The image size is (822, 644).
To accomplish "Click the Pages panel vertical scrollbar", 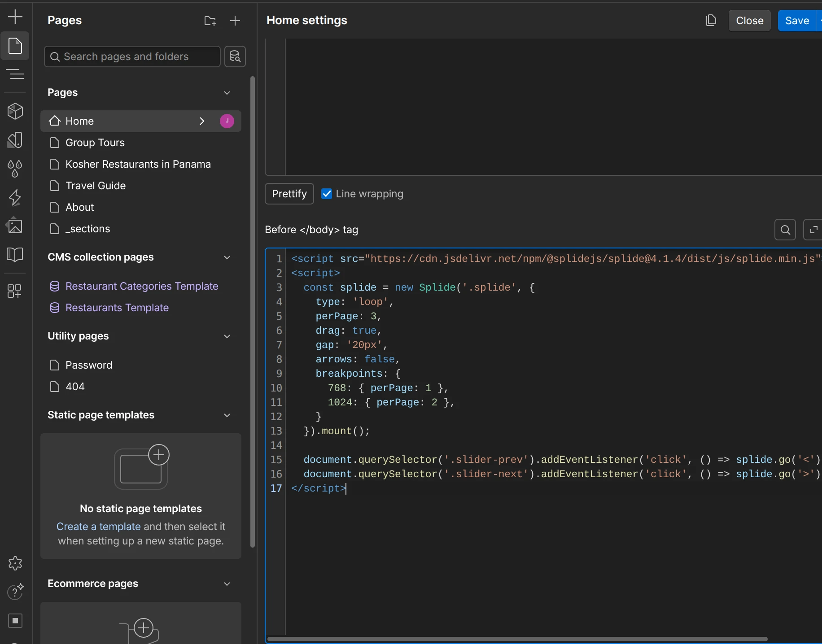I will pos(253,312).
